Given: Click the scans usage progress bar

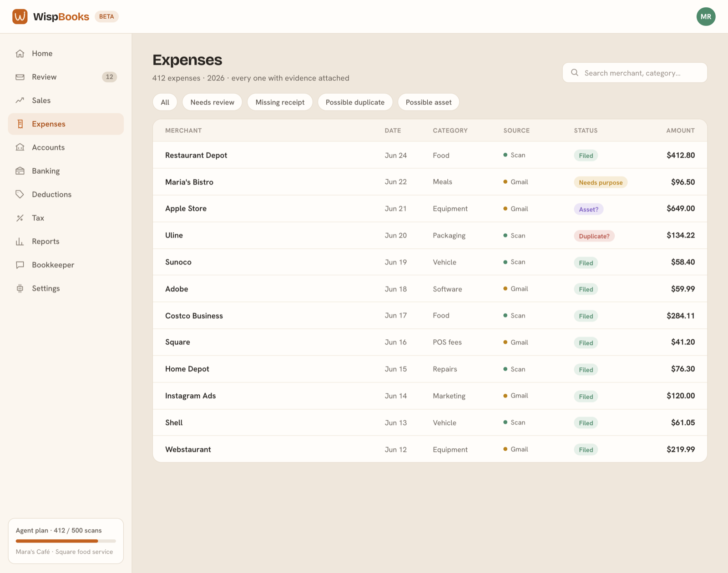Looking at the screenshot, I should [66, 541].
